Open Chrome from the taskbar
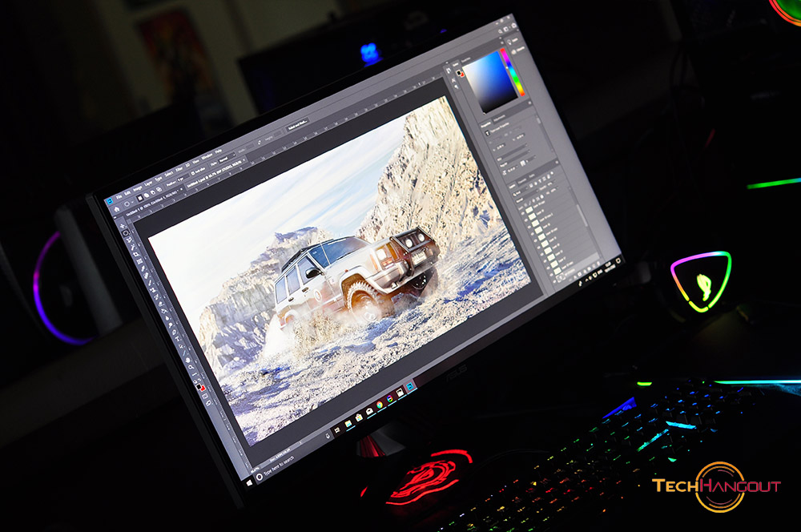801x532 pixels. (380, 405)
